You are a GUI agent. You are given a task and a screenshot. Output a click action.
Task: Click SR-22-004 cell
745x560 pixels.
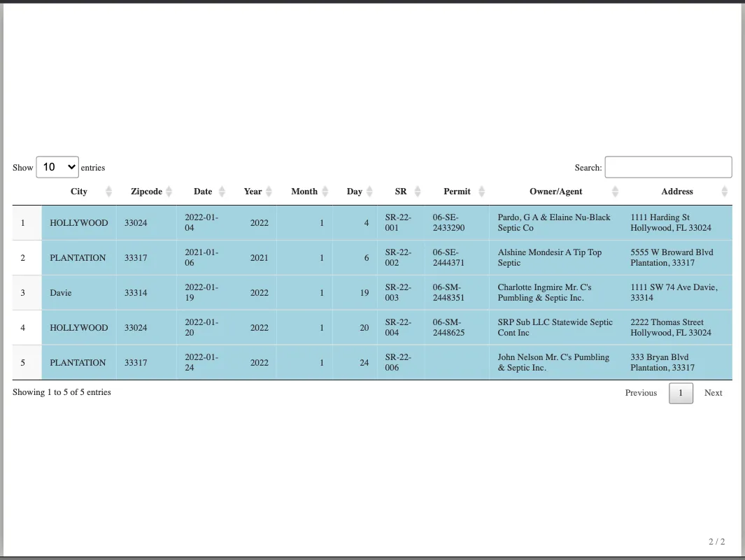(x=401, y=328)
